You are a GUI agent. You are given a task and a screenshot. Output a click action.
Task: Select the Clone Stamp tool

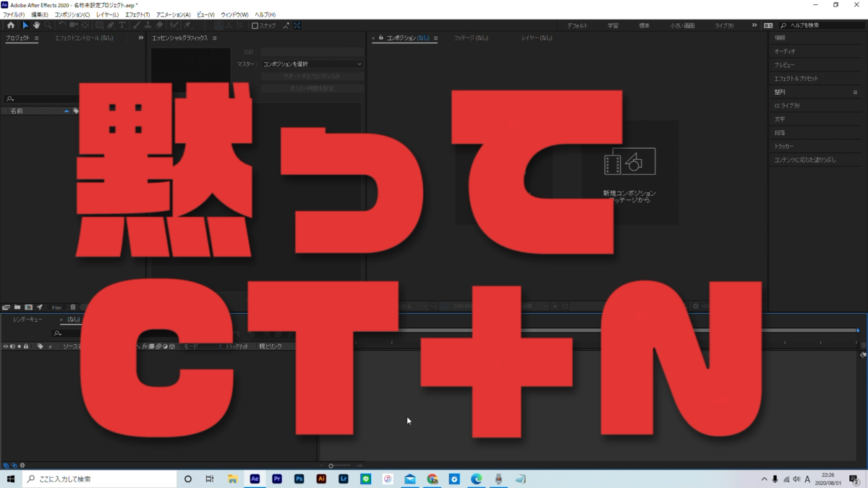pyautogui.click(x=148, y=25)
